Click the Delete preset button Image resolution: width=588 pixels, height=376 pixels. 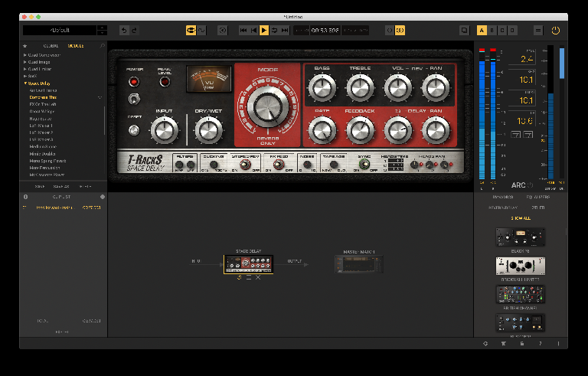[x=85, y=187]
